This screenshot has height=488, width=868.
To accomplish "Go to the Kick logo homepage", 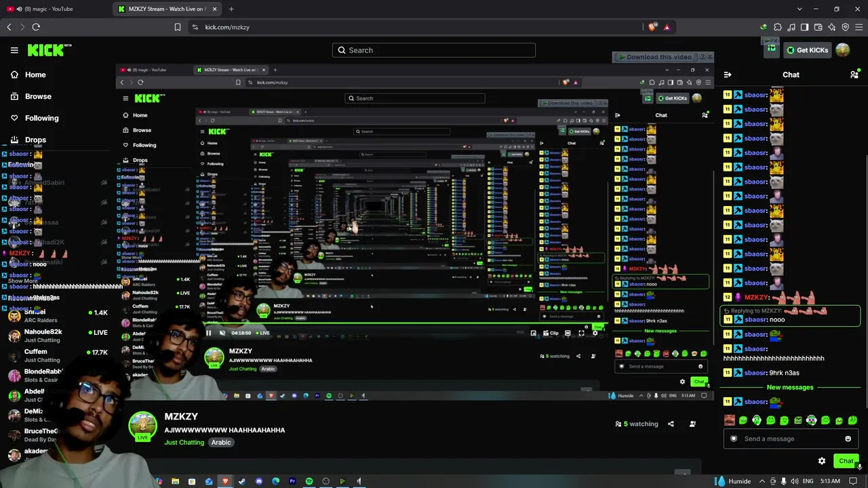I will pyautogui.click(x=50, y=50).
